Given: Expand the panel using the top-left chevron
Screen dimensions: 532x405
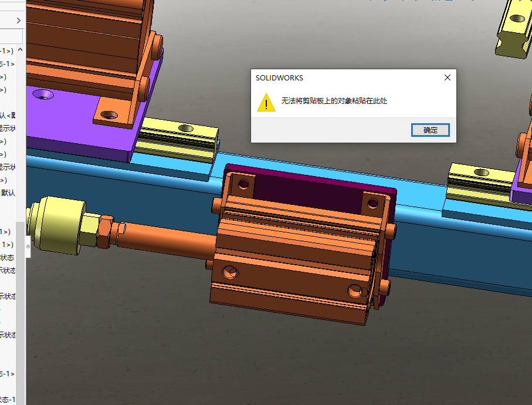Looking at the screenshot, I should (19, 21).
